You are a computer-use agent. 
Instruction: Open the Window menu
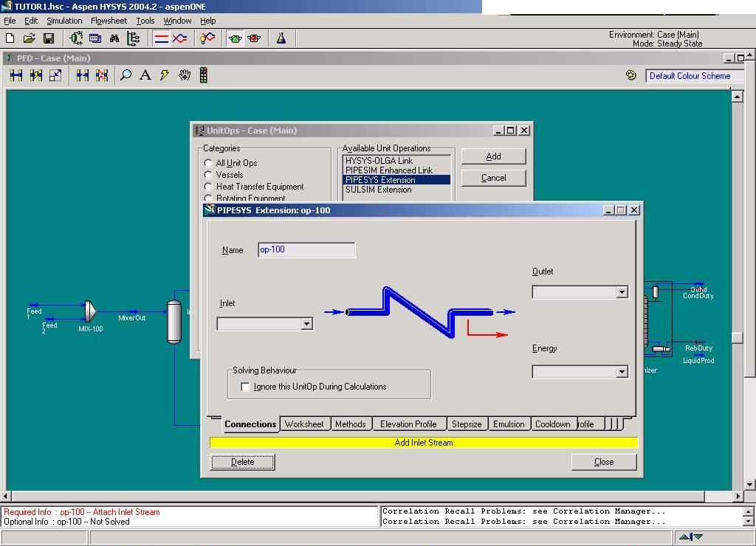tap(177, 21)
